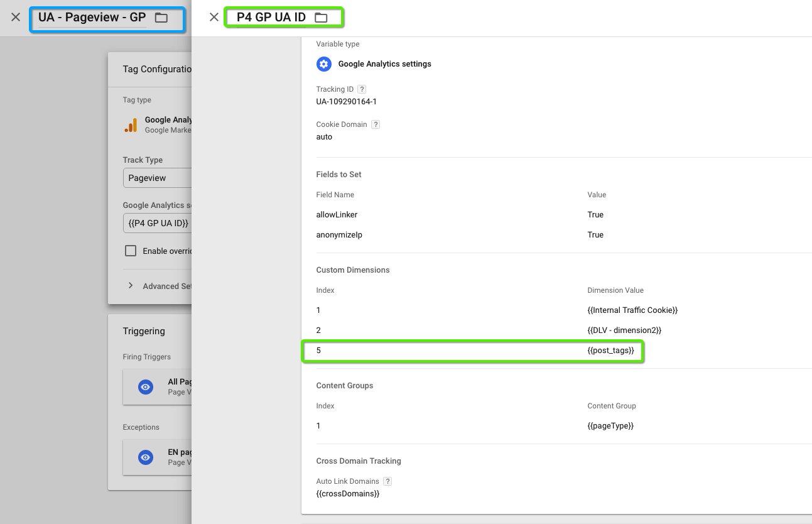Open Cookie Domain help question mark
Viewport: 812px width, 524px height.
376,124
